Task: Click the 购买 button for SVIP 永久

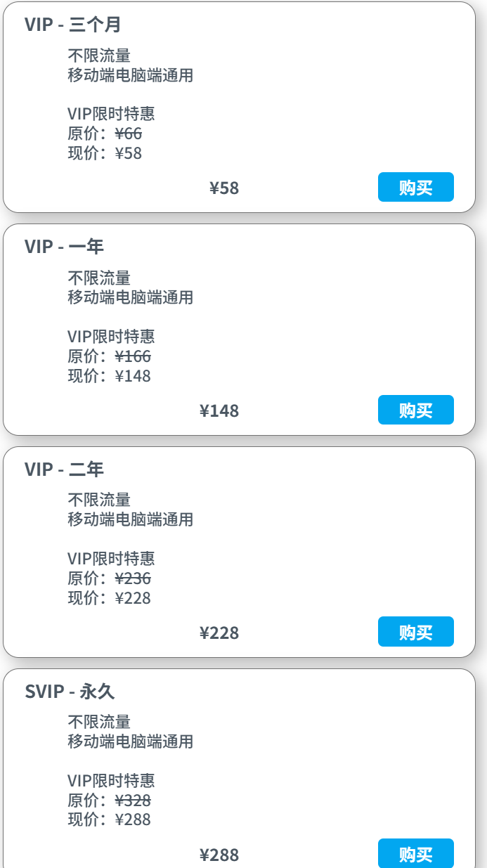Action: pos(415,853)
